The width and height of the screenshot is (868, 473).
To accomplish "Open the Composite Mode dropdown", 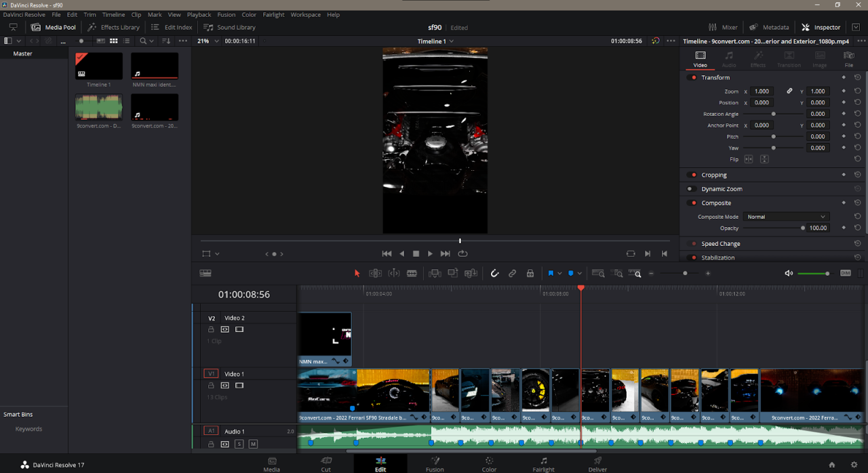I will coord(785,217).
